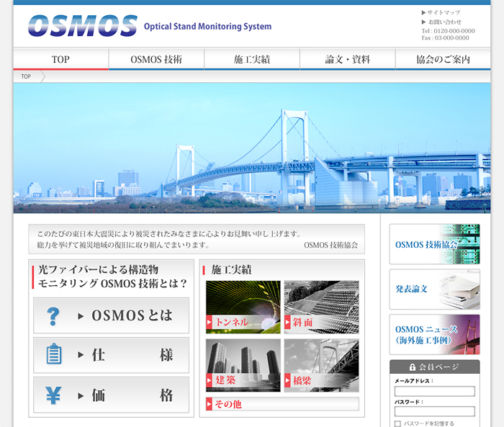Click the Fax: 03-000-0000 text
The height and width of the screenshot is (427, 504).
point(445,38)
